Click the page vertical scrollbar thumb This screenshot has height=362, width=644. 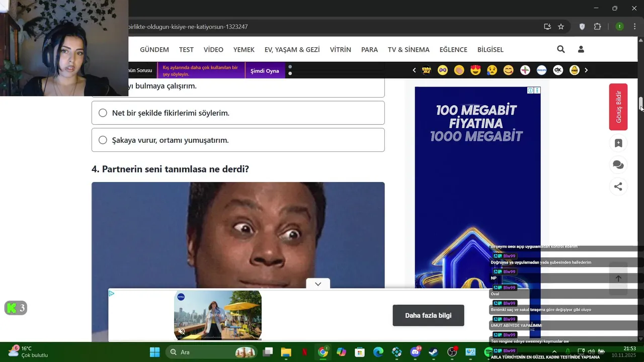641,103
